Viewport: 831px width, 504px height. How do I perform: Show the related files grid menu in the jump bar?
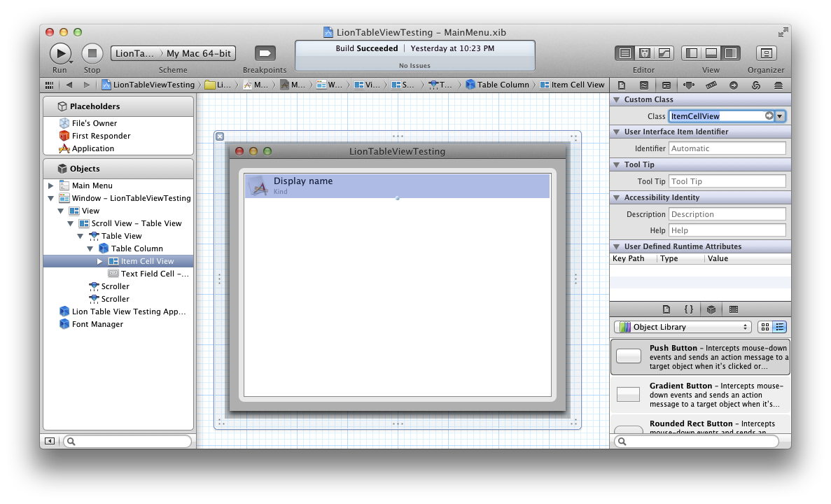49,85
